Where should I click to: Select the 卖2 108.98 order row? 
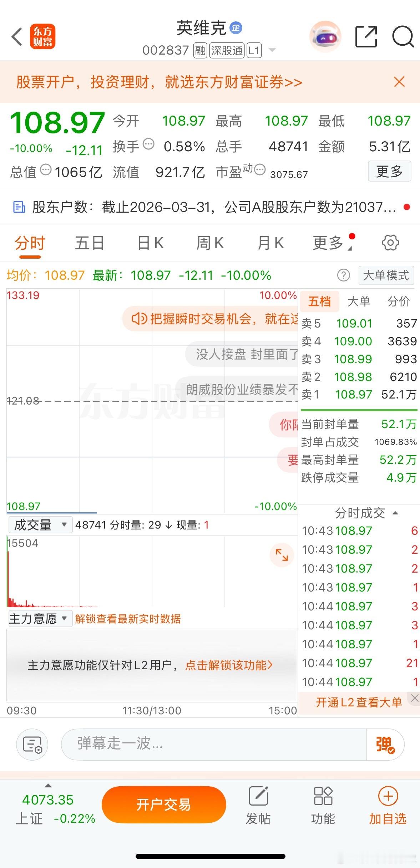pyautogui.click(x=359, y=377)
